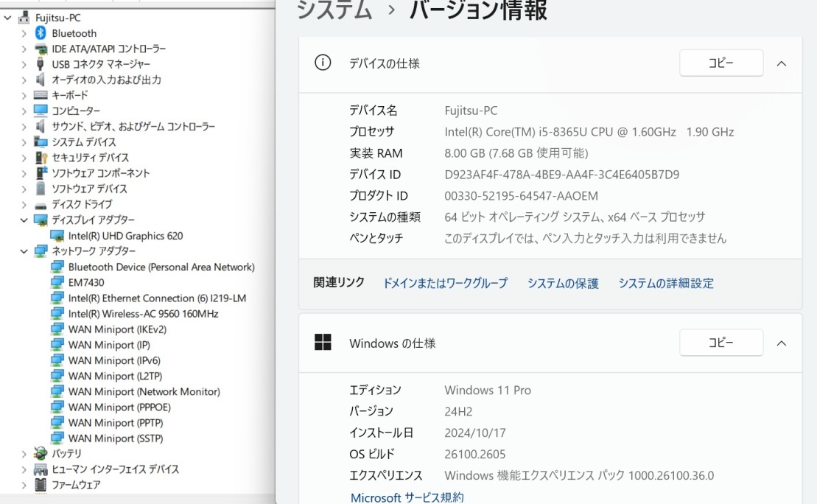Collapse the ネットワーク アダプター category
The width and height of the screenshot is (817, 504).
pos(24,251)
